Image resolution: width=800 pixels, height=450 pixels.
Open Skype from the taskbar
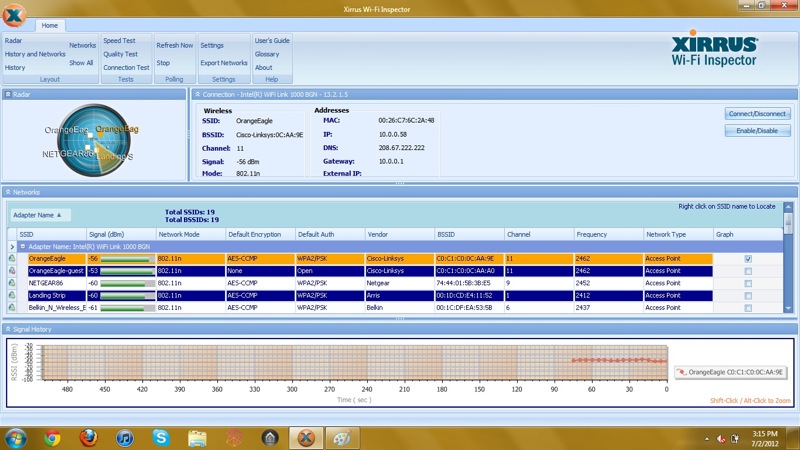[x=161, y=438]
